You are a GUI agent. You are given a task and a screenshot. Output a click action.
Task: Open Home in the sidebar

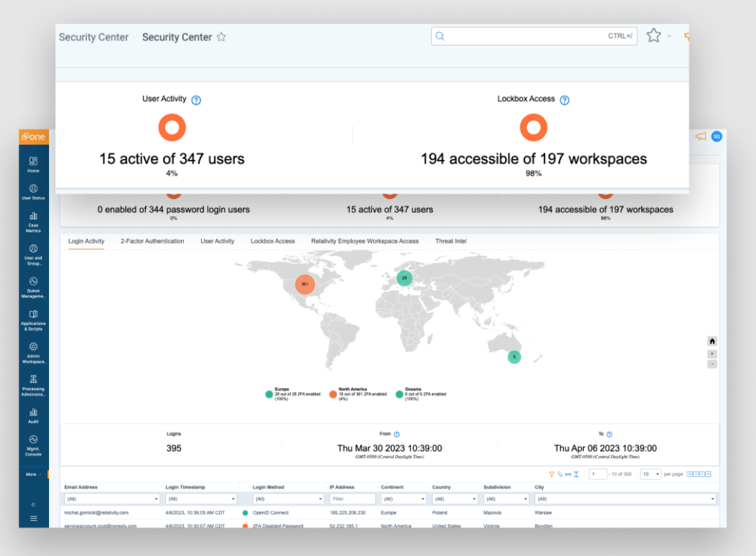pos(33,164)
